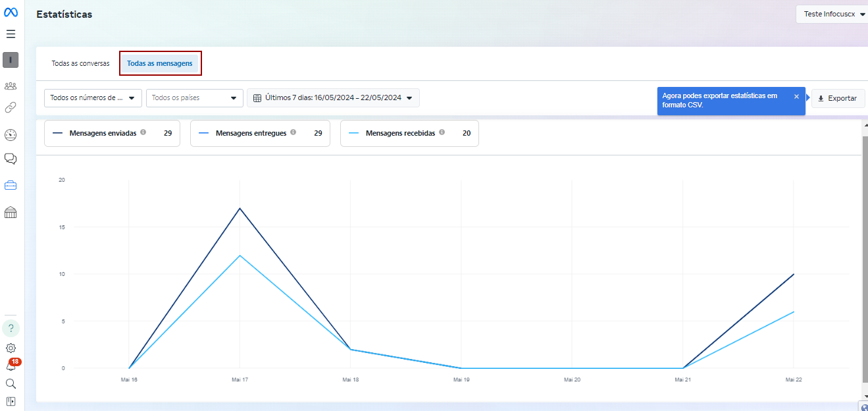The image size is (868, 411).
Task: Open the Todos os países dropdown
Action: pyautogui.click(x=194, y=98)
